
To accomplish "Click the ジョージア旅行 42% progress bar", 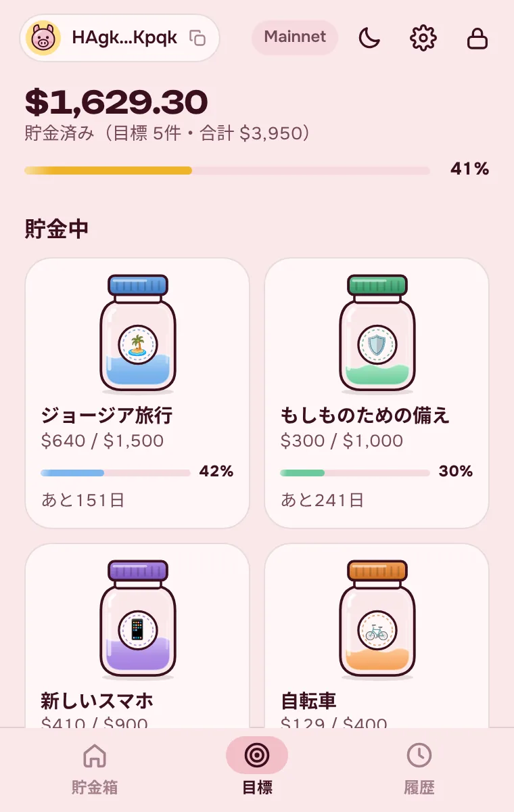I will coord(116,472).
